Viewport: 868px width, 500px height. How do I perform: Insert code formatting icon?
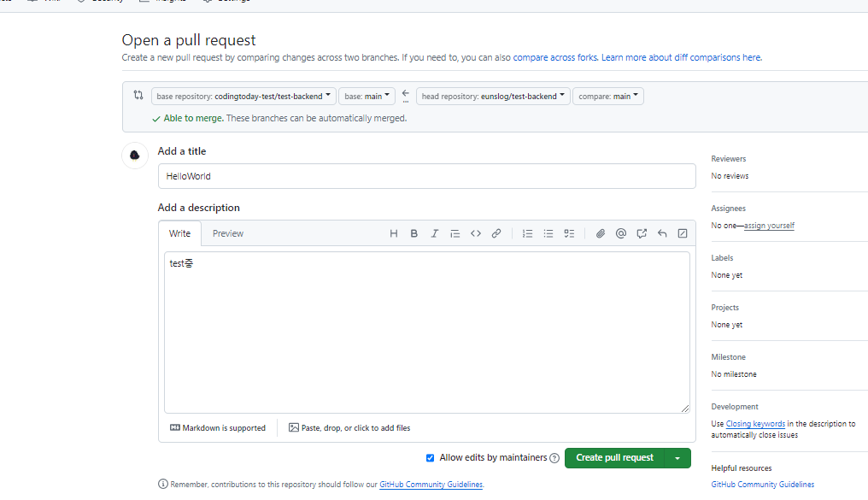point(476,233)
